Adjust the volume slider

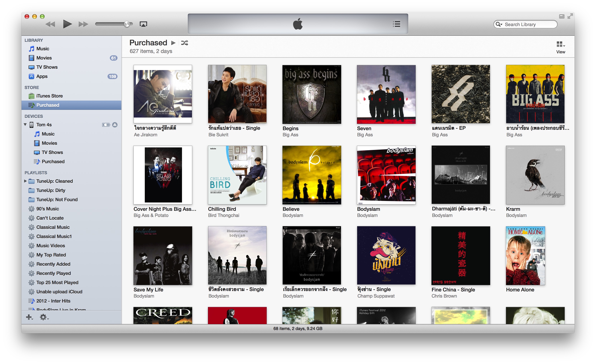coord(127,24)
